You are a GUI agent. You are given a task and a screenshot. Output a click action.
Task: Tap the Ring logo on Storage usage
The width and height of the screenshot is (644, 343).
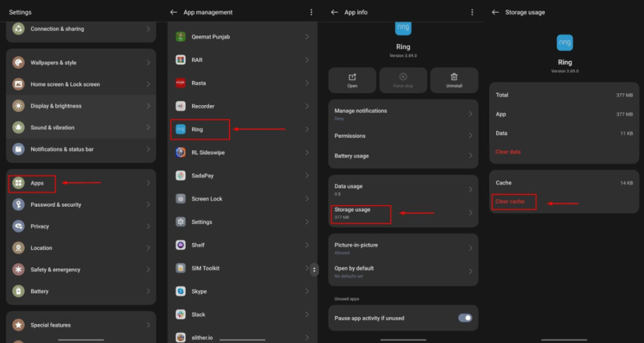click(564, 43)
